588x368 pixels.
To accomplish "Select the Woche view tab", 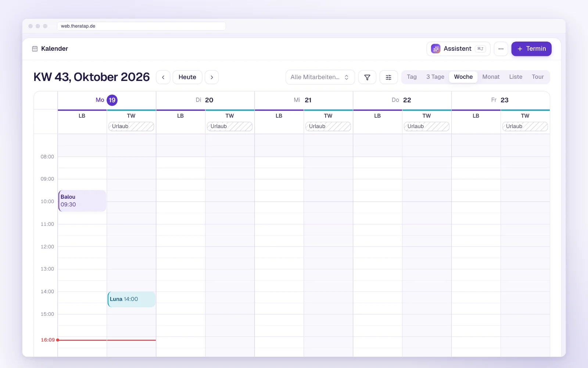I will click(463, 77).
